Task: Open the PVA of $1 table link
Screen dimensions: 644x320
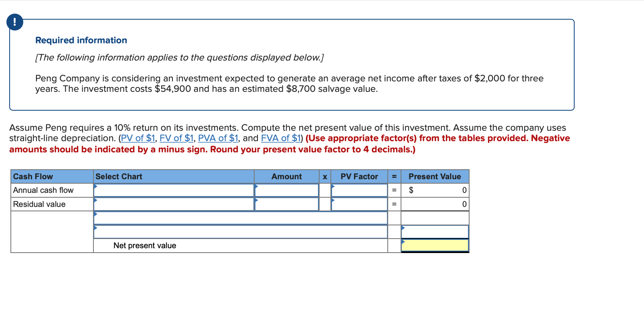Action: click(x=218, y=138)
